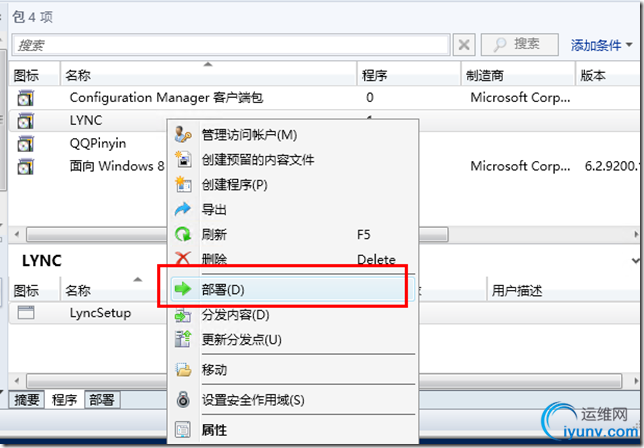Screen dimensions: 644x448
Task: Click the 设置安全作用域 lock icon
Action: [x=183, y=399]
